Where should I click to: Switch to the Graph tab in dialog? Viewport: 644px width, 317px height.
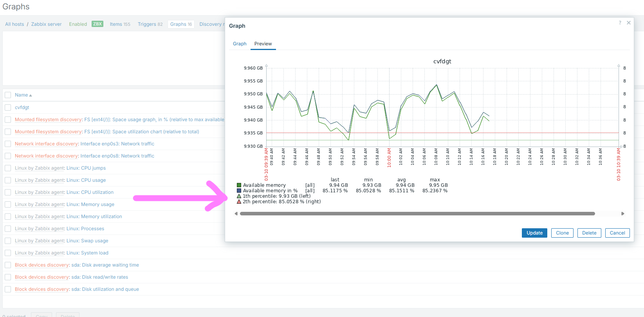click(x=240, y=44)
